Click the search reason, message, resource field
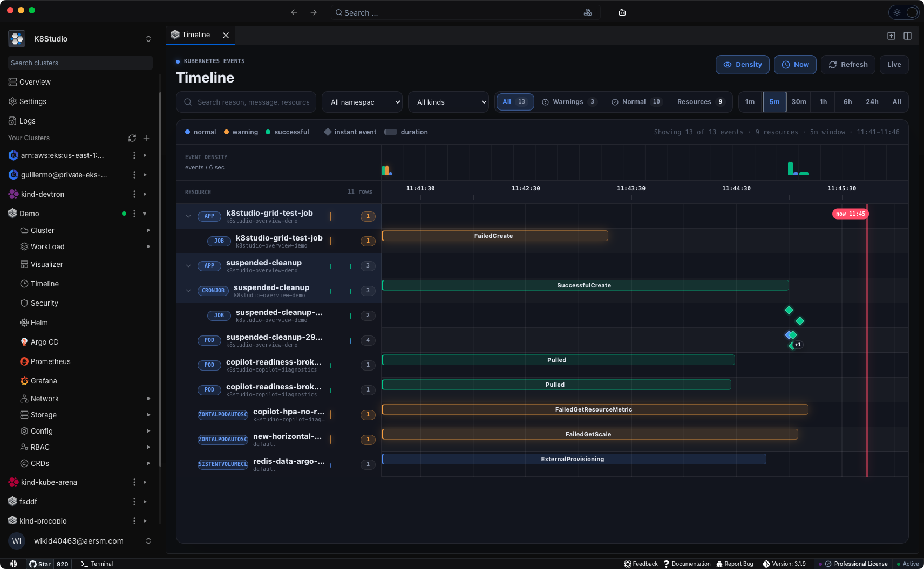This screenshot has height=569, width=924. pos(246,102)
